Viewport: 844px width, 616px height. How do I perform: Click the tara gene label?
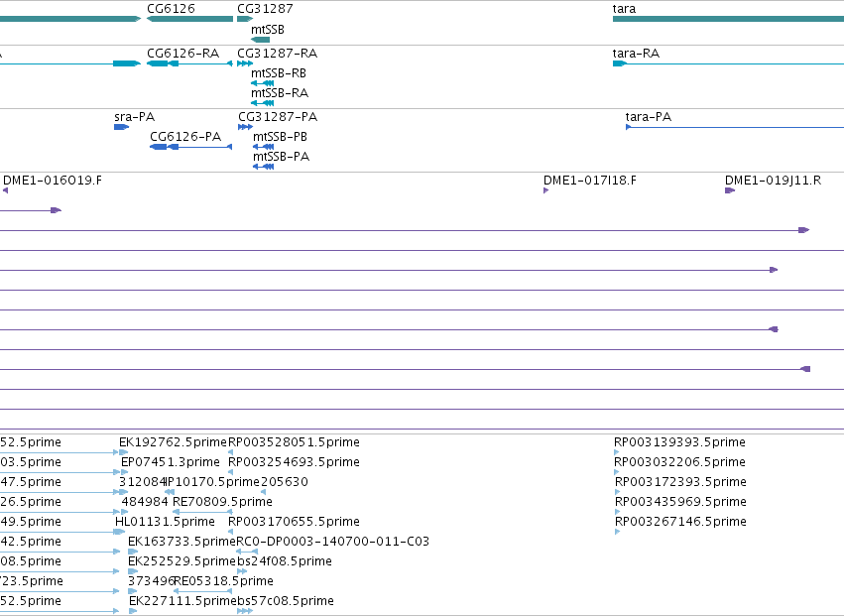click(x=625, y=9)
